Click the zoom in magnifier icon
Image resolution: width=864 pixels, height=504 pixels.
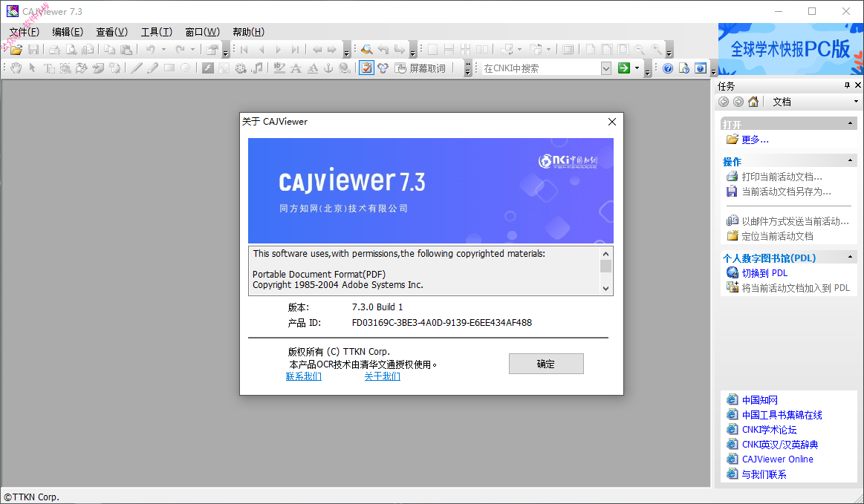click(656, 50)
